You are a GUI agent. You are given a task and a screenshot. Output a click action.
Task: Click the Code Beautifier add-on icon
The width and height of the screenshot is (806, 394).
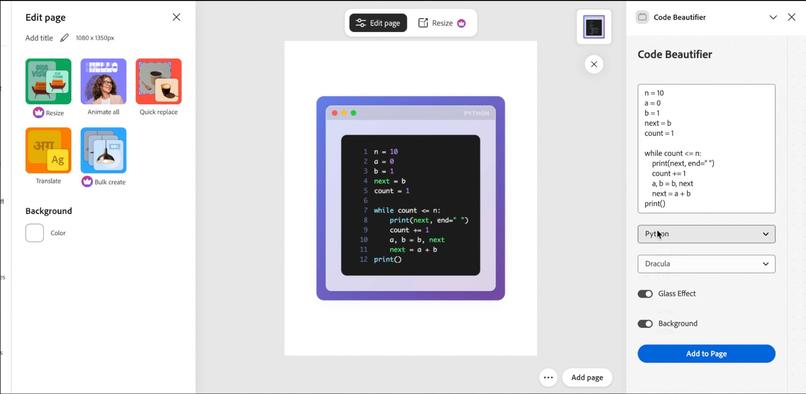pyautogui.click(x=642, y=17)
